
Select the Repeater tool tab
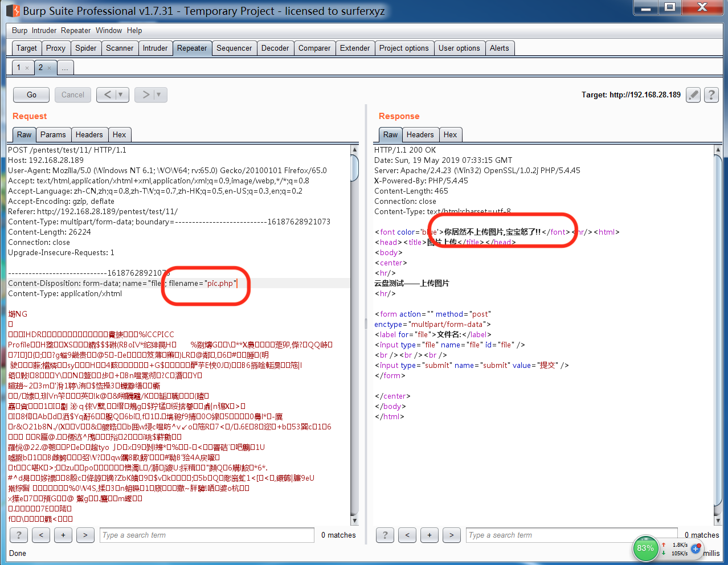coord(192,48)
